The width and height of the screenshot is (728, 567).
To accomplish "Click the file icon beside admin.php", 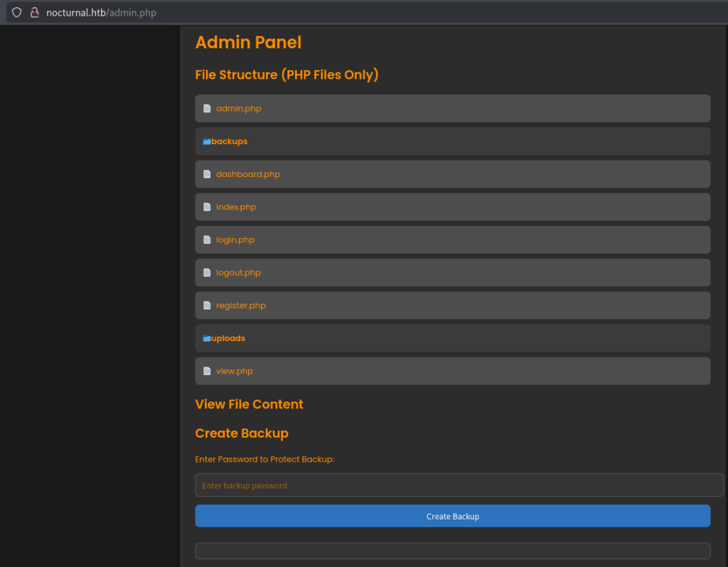I will point(207,109).
